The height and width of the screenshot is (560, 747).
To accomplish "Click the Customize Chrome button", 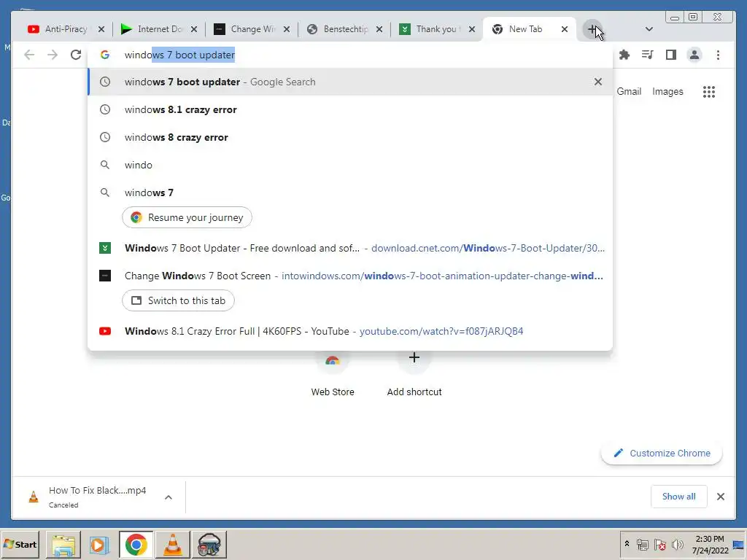I will pyautogui.click(x=662, y=454).
